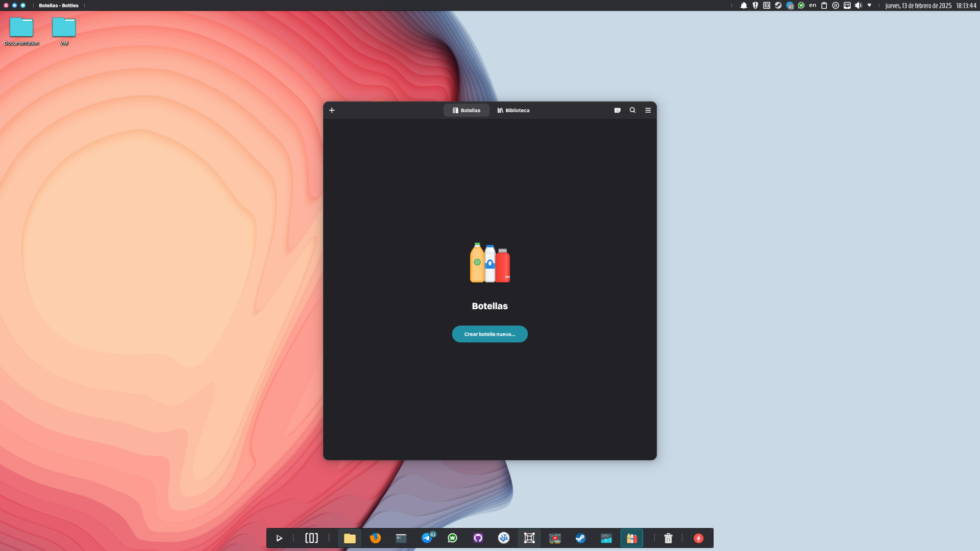Screen dimensions: 980x551
Task: Click the shield alert tray icon
Action: point(755,6)
